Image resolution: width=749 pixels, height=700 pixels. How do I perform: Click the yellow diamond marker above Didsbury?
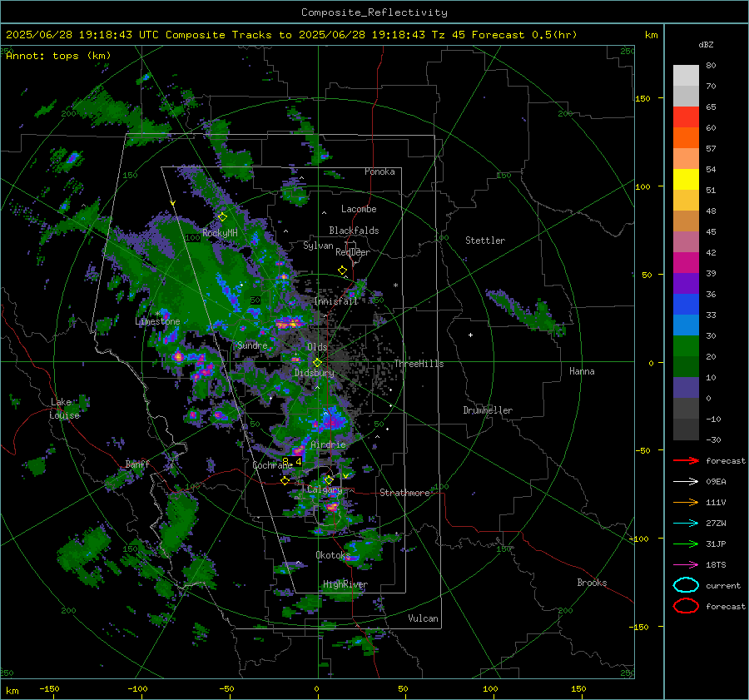317,363
